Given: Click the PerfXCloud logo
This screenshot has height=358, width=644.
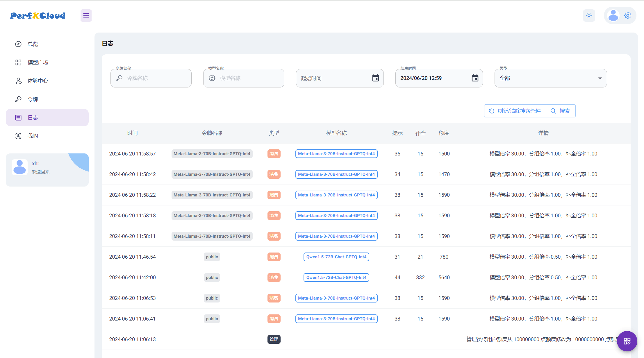Looking at the screenshot, I should tap(38, 15).
